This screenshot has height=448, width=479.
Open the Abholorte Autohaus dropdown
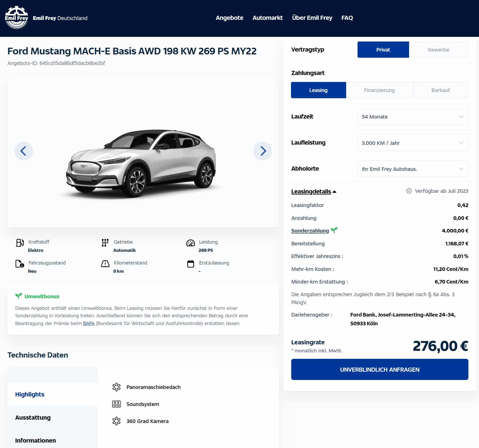coord(413,169)
